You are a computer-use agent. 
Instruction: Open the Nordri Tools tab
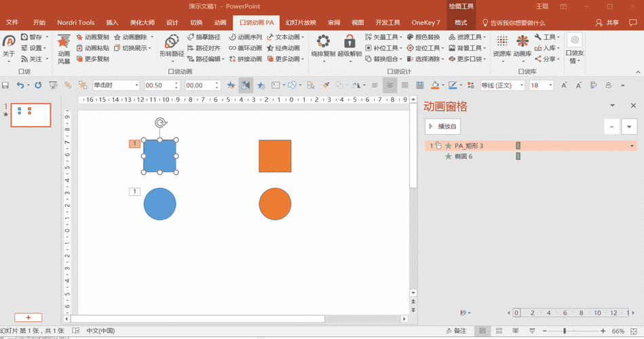[x=76, y=22]
